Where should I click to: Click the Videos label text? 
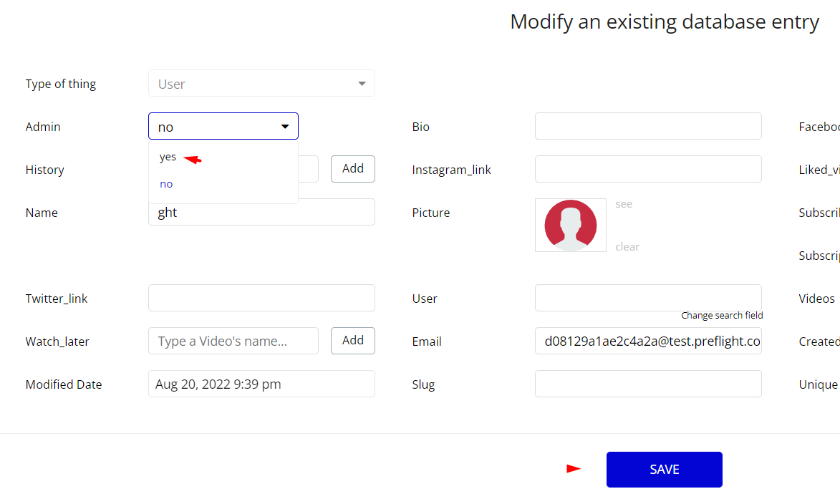tap(816, 299)
